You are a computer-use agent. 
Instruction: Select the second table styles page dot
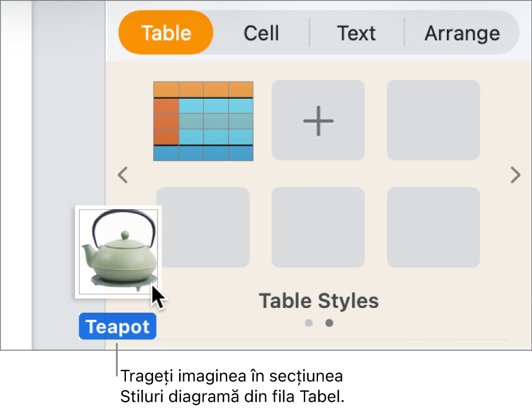[x=329, y=323]
